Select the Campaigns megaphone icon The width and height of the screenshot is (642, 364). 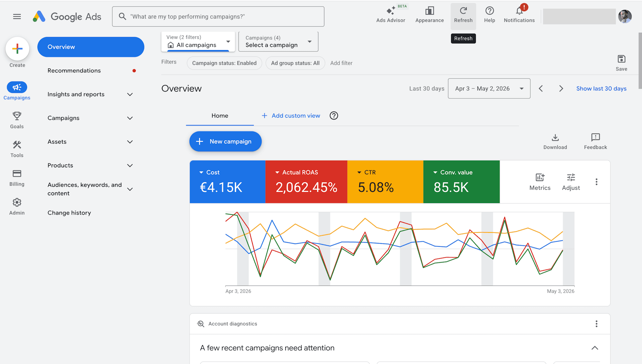[17, 87]
